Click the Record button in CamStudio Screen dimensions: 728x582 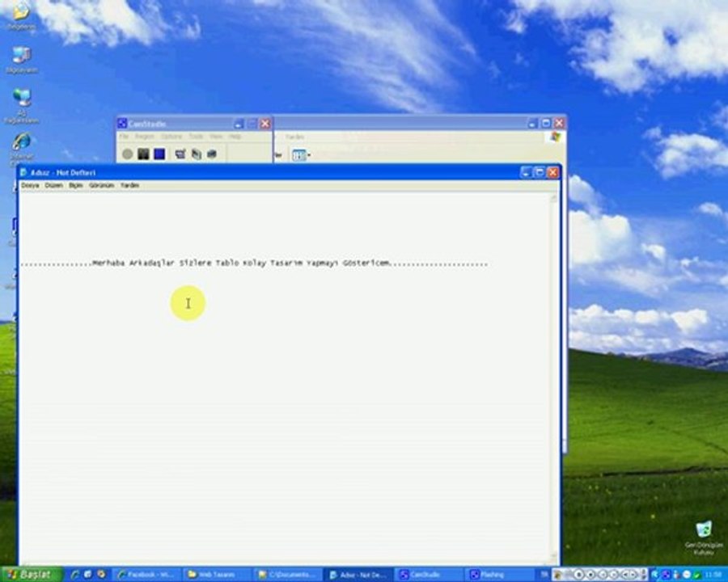click(127, 154)
